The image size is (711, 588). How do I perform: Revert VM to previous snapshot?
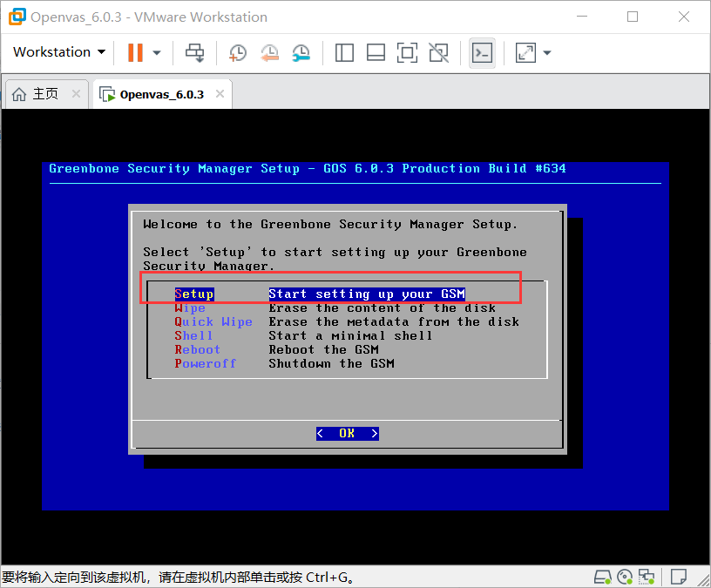pos(269,52)
